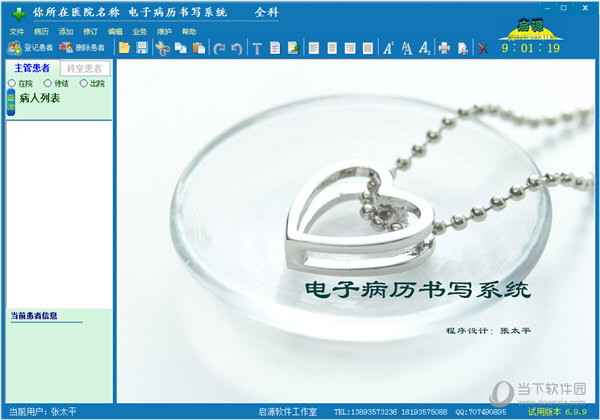Click the green cross app icon

point(18,14)
